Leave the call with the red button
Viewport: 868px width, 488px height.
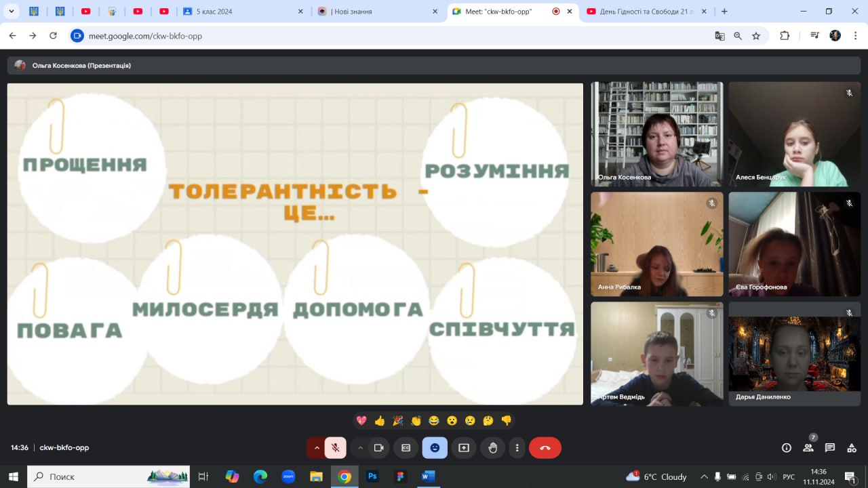coord(545,448)
